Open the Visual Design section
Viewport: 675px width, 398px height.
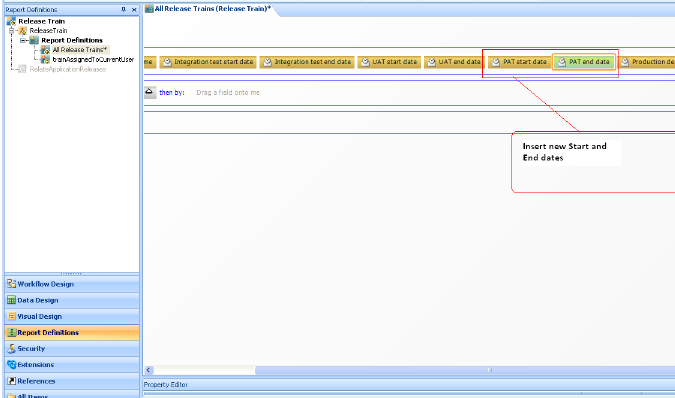coord(72,316)
